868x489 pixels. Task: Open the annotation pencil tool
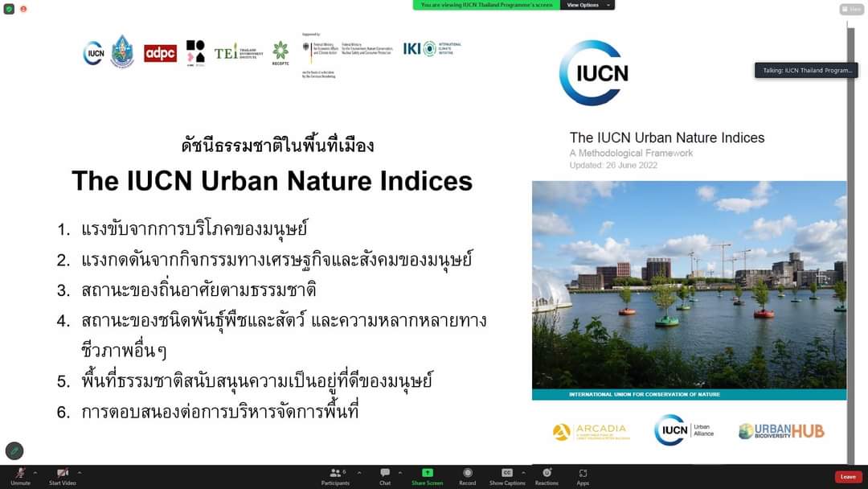click(14, 450)
